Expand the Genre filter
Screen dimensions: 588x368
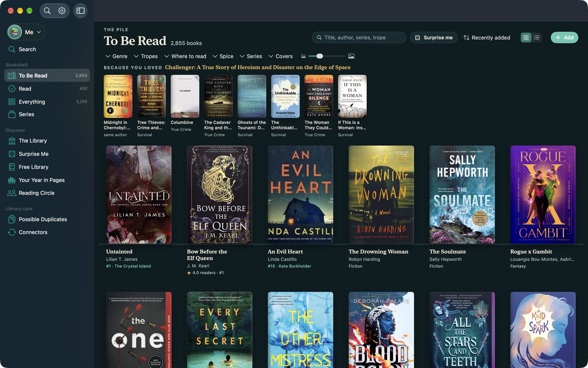[x=116, y=56]
